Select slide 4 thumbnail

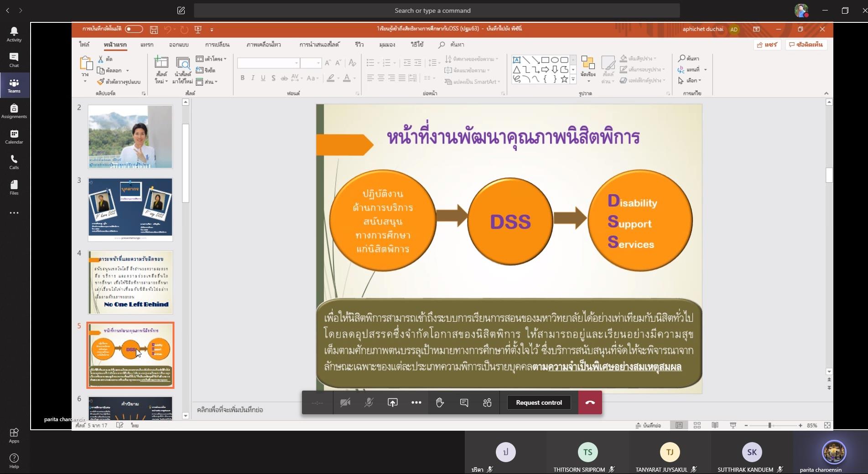(x=130, y=282)
